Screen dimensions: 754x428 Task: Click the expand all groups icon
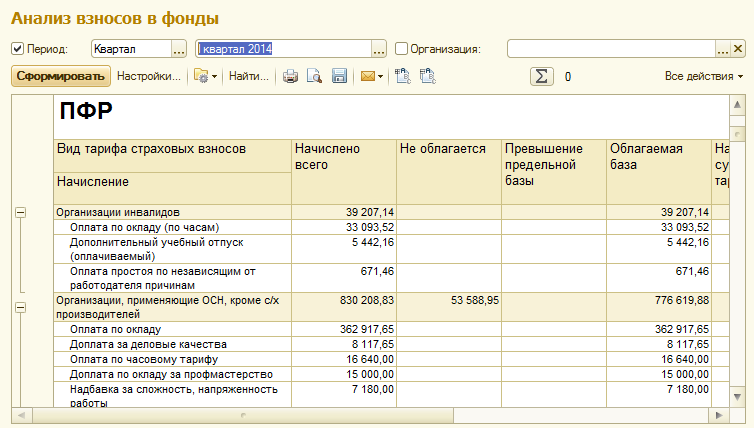[403, 76]
